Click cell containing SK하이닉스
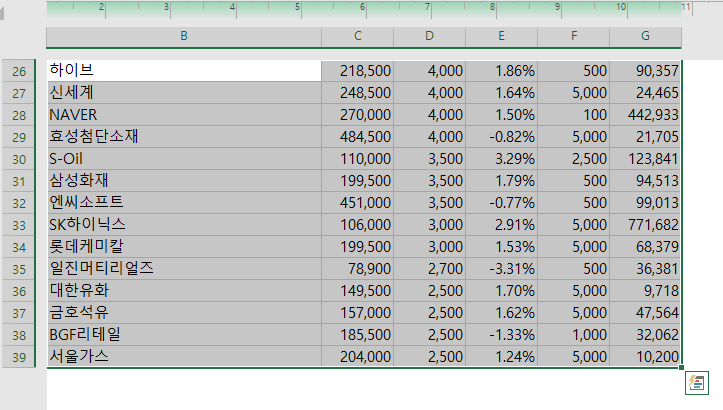The height and width of the screenshot is (410, 723). point(184,225)
